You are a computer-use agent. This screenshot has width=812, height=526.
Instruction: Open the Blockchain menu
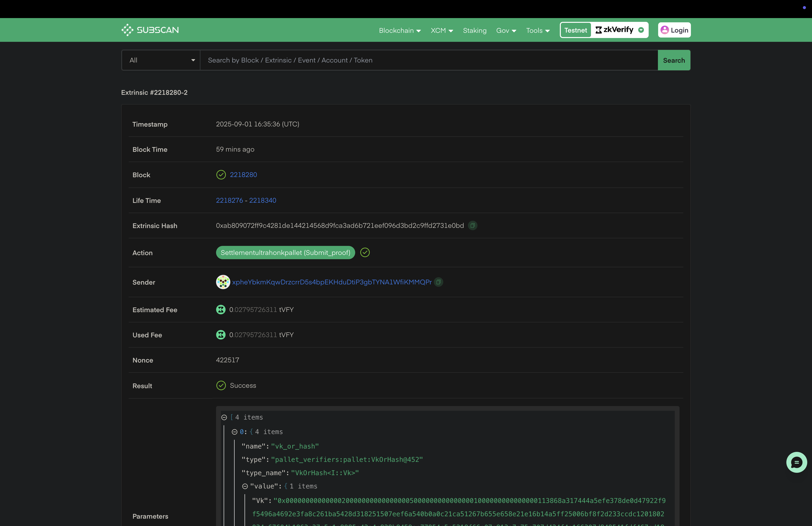(400, 30)
